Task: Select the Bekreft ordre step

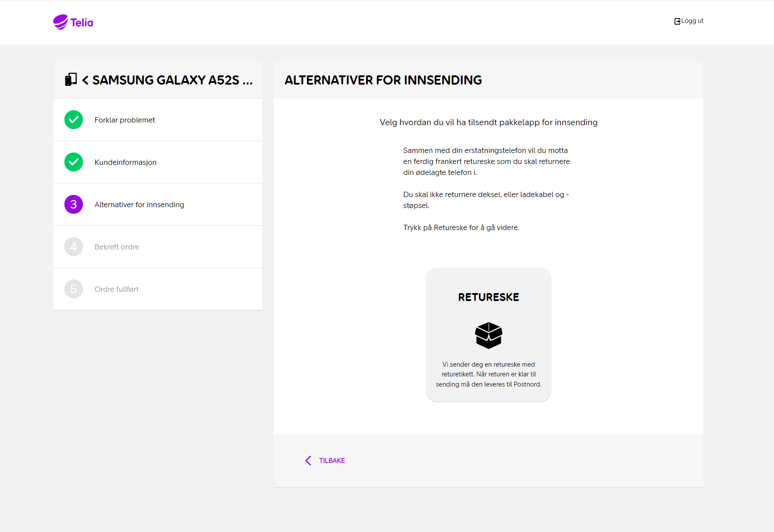Action: (x=158, y=247)
